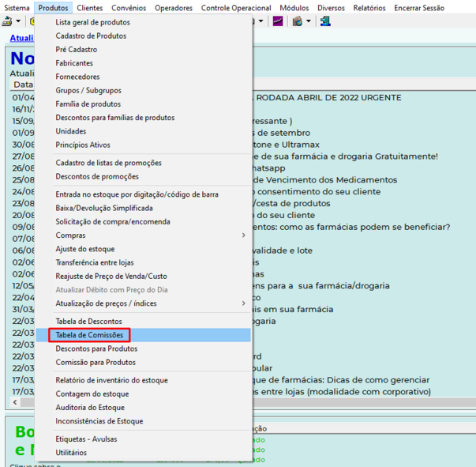Screen dimensions: 476x467
Task: Select Grupos / Subgrupos
Action: 144,91
